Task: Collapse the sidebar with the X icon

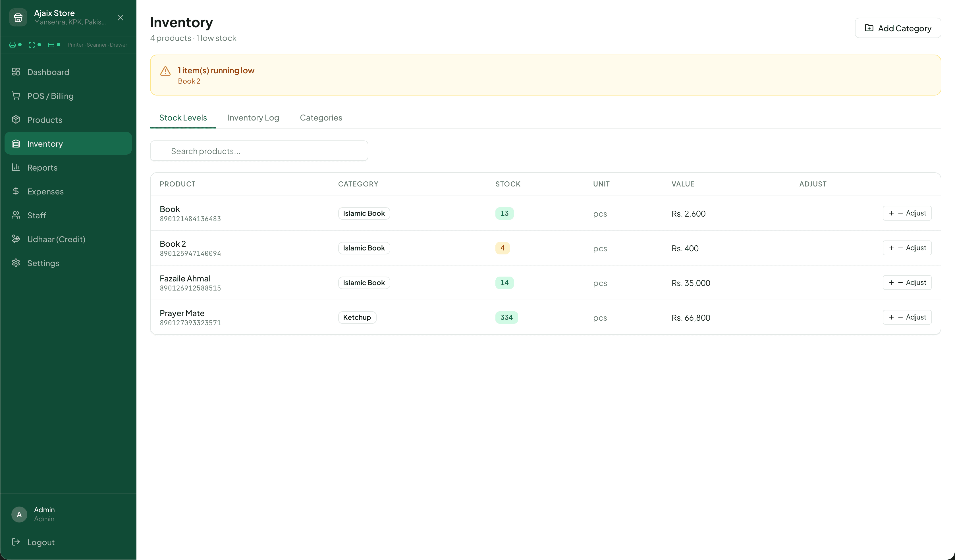Action: coord(120,17)
